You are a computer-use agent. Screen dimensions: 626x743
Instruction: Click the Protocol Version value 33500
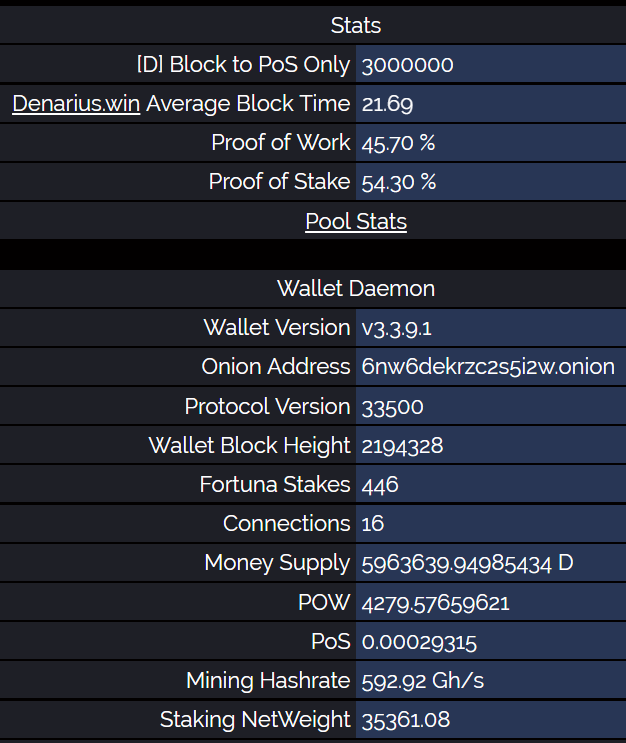pos(393,407)
